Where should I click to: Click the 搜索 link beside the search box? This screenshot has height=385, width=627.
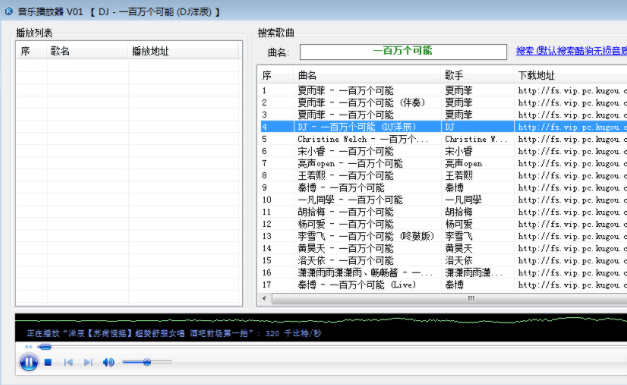click(x=571, y=51)
